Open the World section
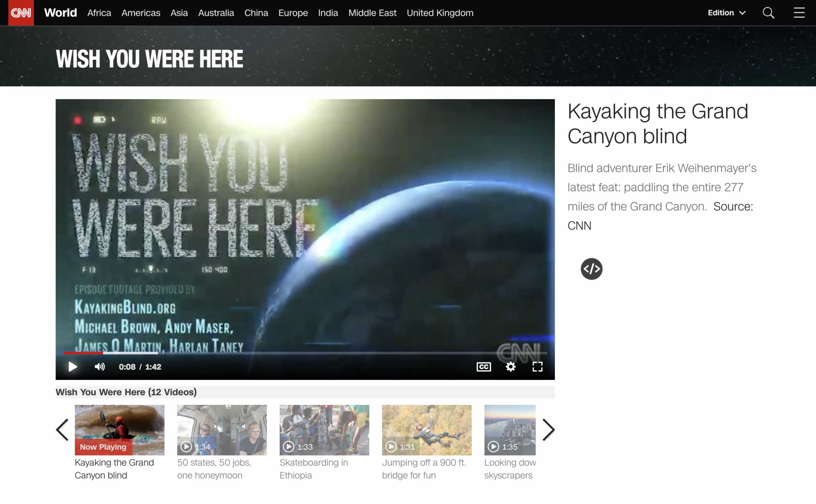This screenshot has height=504, width=816. pyautogui.click(x=60, y=13)
